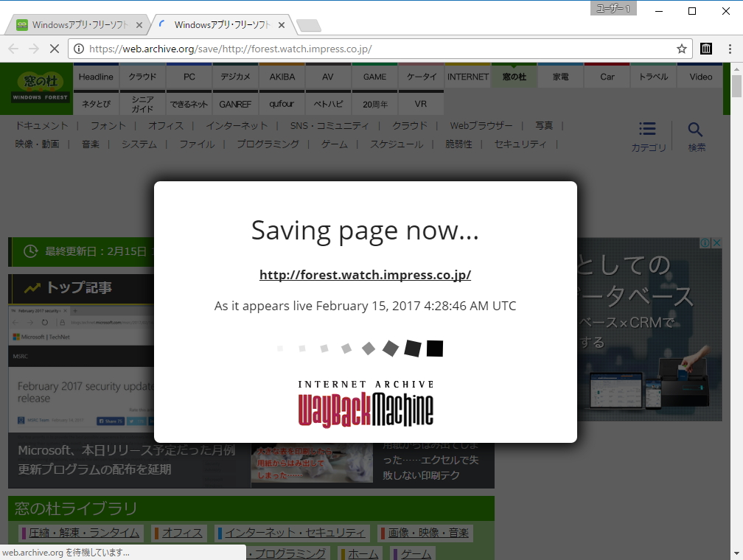Open Car site link

click(607, 77)
